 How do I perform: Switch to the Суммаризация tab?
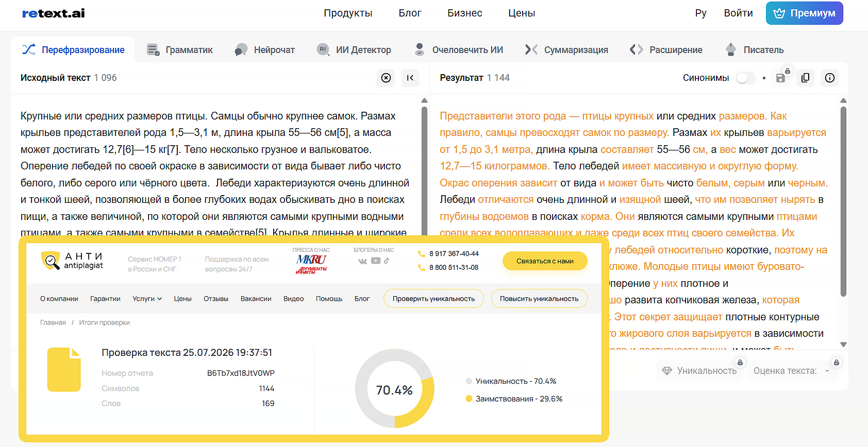point(566,50)
